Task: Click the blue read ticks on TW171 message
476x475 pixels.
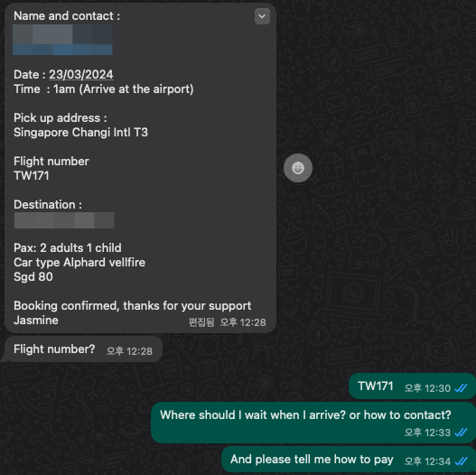Action: [461, 388]
